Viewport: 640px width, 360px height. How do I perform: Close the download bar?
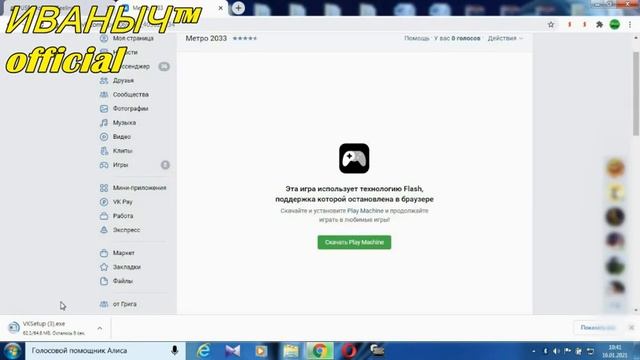(x=631, y=327)
